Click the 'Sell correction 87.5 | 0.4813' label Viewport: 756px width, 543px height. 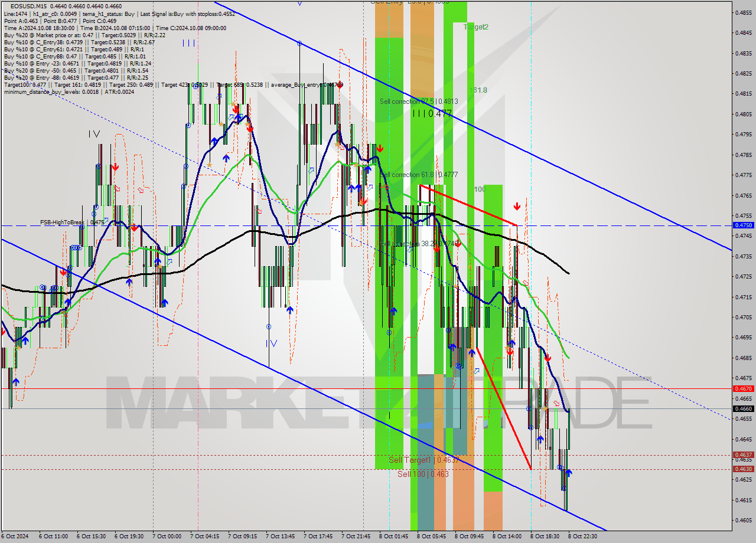419,102
